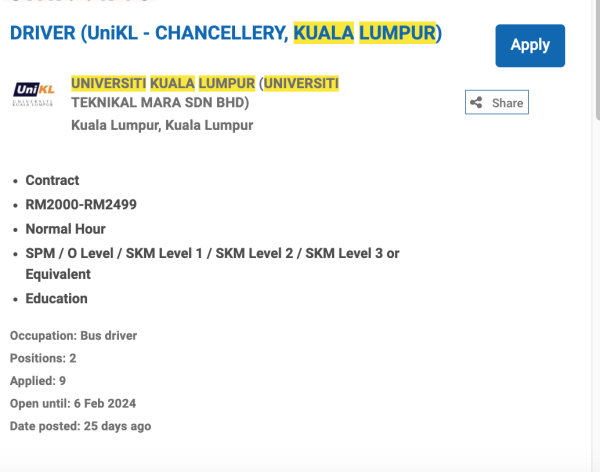The image size is (600, 472).
Task: Click highlighted LUMPUR in the job title
Action: click(x=399, y=33)
